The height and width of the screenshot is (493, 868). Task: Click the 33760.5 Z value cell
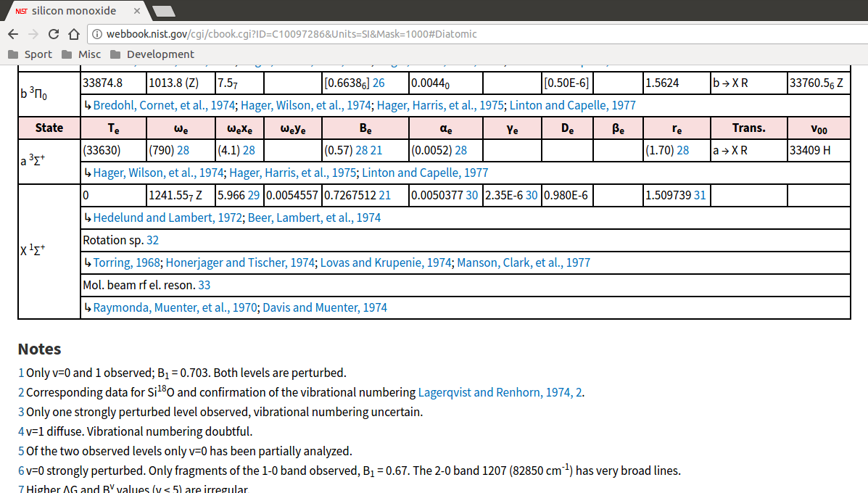819,83
